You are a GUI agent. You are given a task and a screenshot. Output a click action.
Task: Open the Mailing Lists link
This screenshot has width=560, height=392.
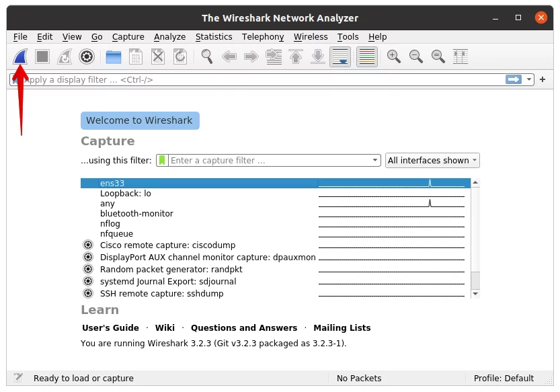[x=342, y=327]
